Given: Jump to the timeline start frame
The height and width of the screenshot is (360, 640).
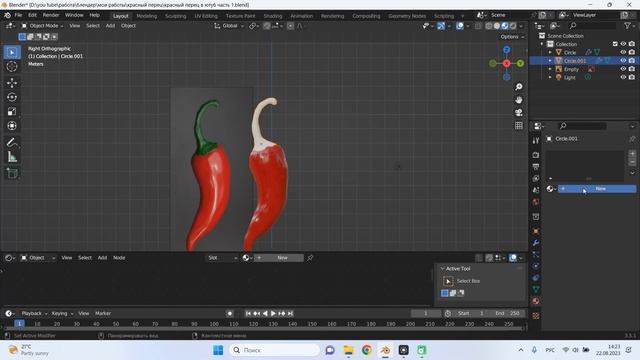Looking at the screenshot, I should [x=248, y=313].
